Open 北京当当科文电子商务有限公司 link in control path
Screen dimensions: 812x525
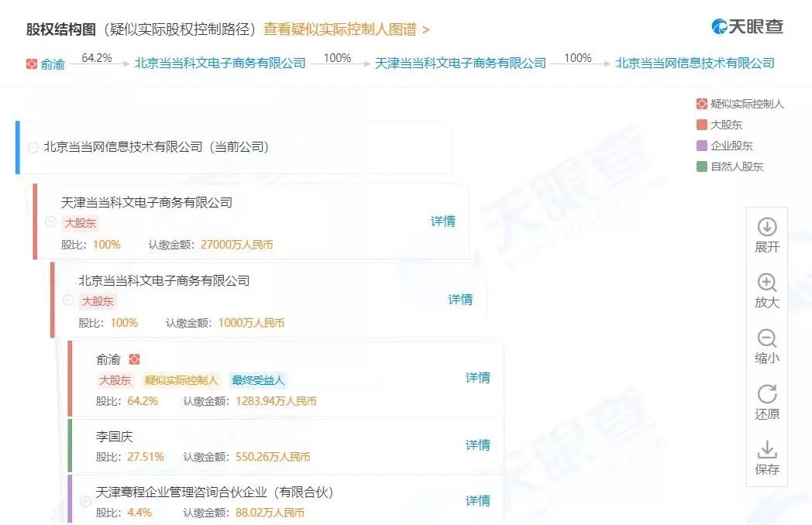(220, 63)
